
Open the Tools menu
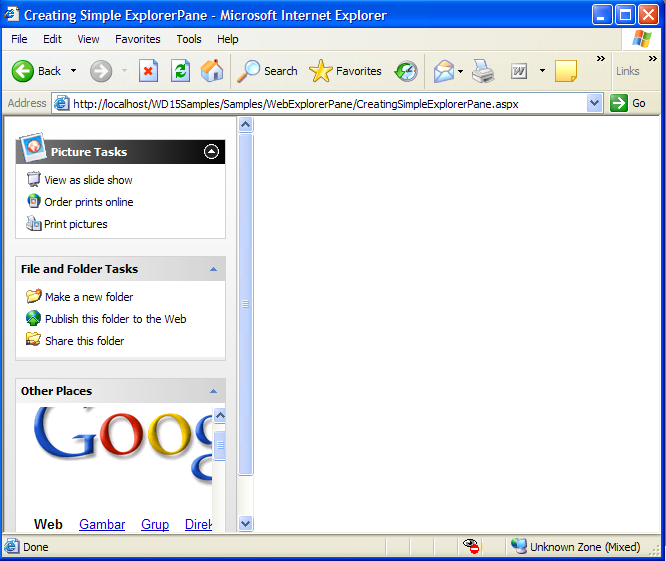(x=189, y=39)
